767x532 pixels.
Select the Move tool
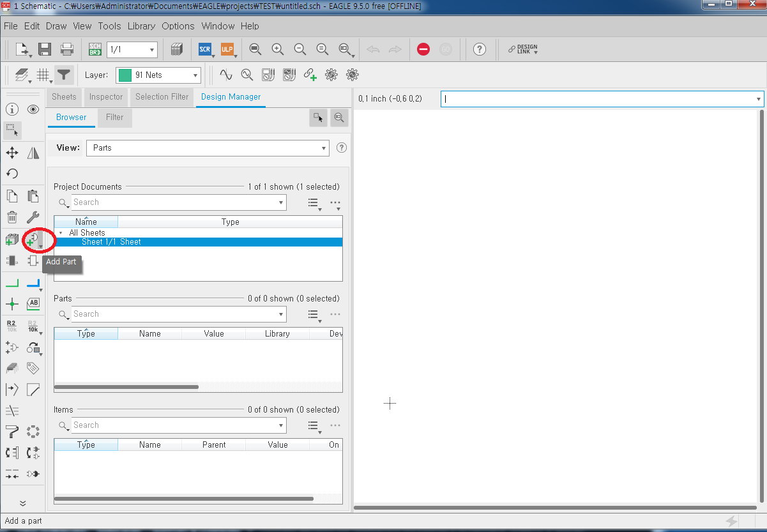[12, 153]
